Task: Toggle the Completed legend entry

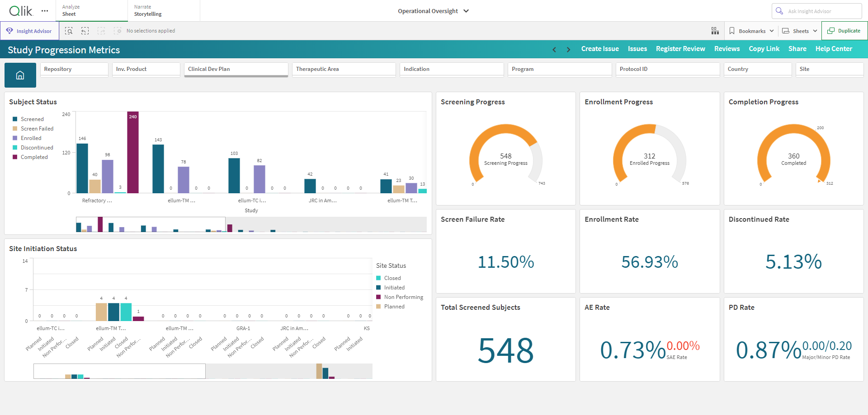Action: (x=30, y=157)
